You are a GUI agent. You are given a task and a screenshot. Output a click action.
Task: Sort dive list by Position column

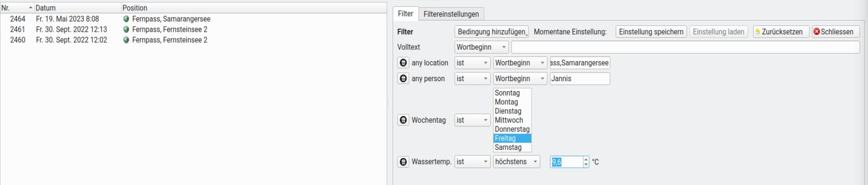click(254, 8)
